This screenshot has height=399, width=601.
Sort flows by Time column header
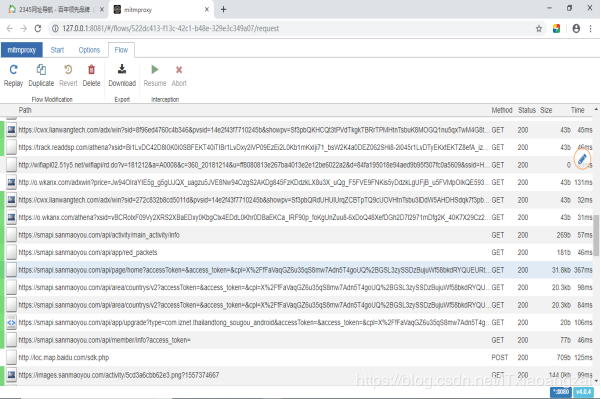577,110
